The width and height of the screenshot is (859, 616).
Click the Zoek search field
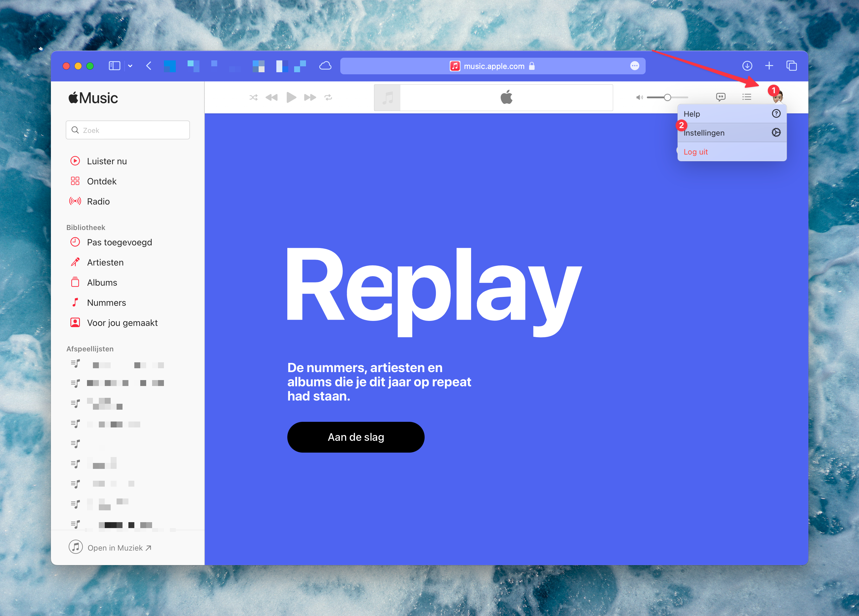point(128,130)
